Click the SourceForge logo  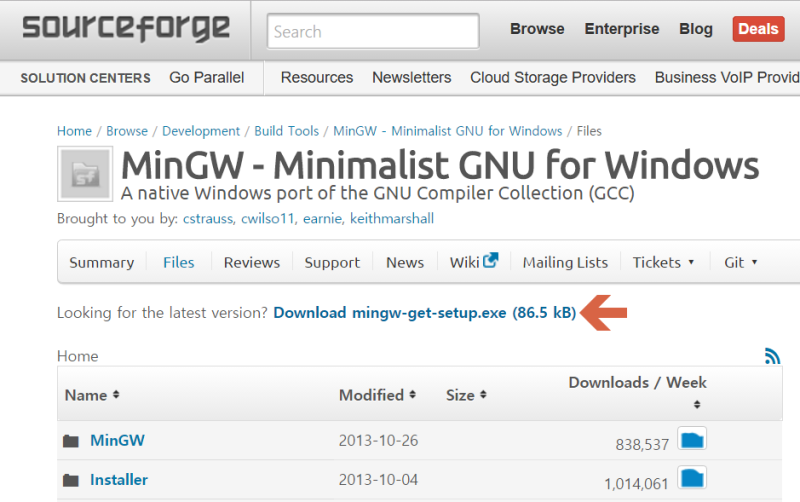pos(126,28)
